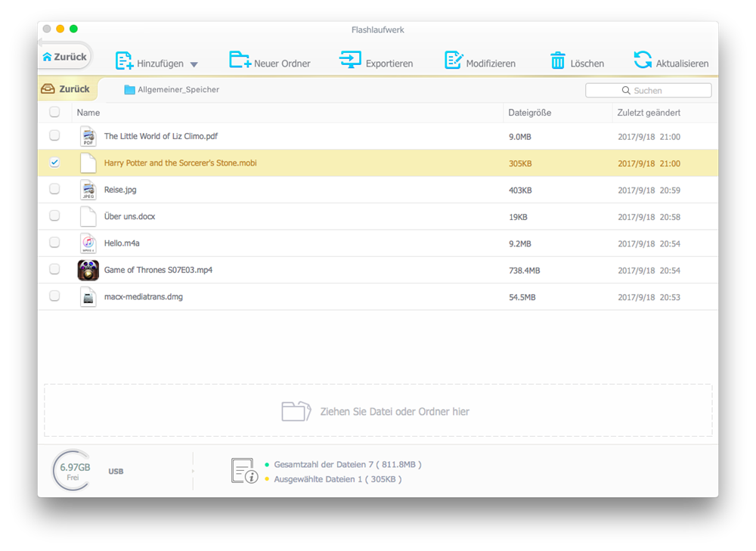Check the Hello.m4a checkbox
This screenshot has width=756, height=551.
tap(54, 243)
